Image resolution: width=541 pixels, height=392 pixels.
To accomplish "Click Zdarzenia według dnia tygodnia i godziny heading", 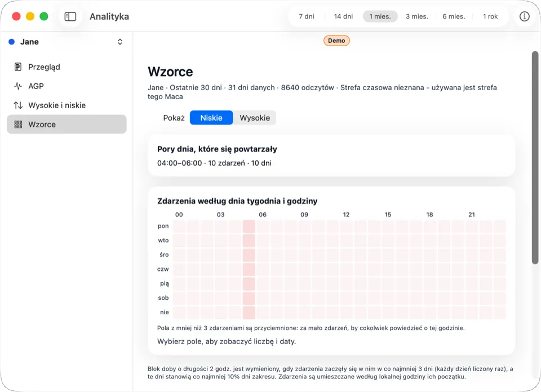I will [237, 201].
